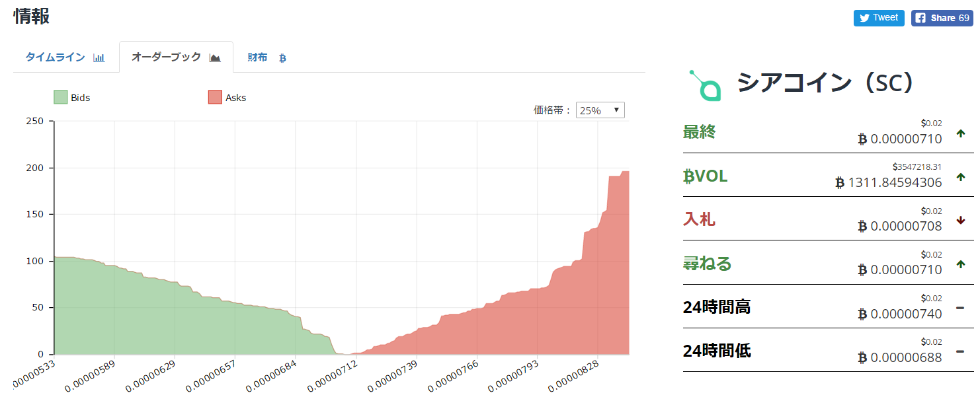Image resolution: width=980 pixels, height=399 pixels.
Task: Select the オーダーブック tab
Action: coord(166,57)
